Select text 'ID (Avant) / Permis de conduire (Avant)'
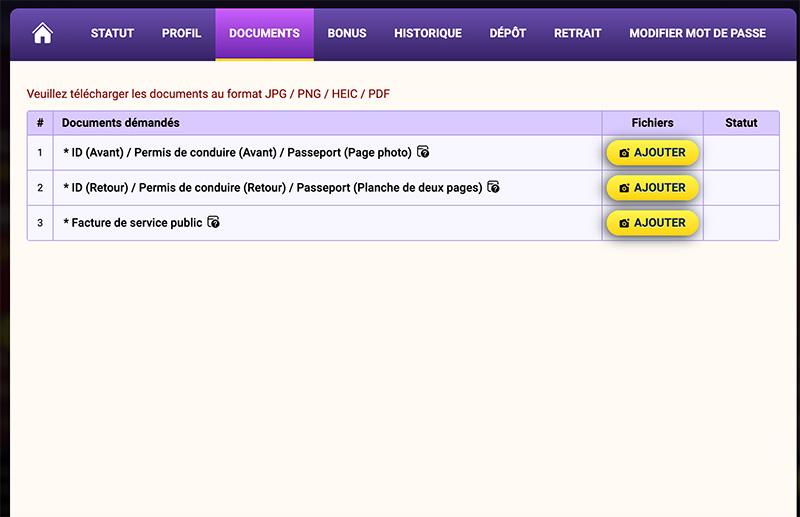Viewport: 800px width, 517px height. click(174, 152)
